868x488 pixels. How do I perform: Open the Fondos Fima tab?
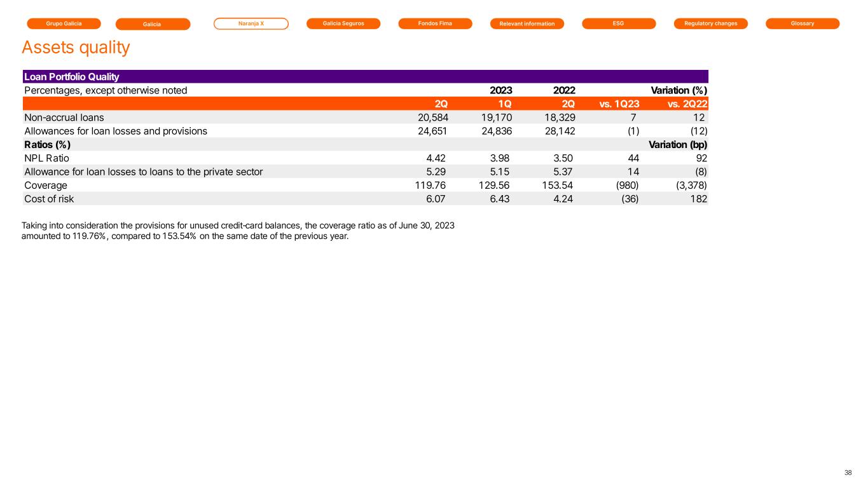coord(435,24)
